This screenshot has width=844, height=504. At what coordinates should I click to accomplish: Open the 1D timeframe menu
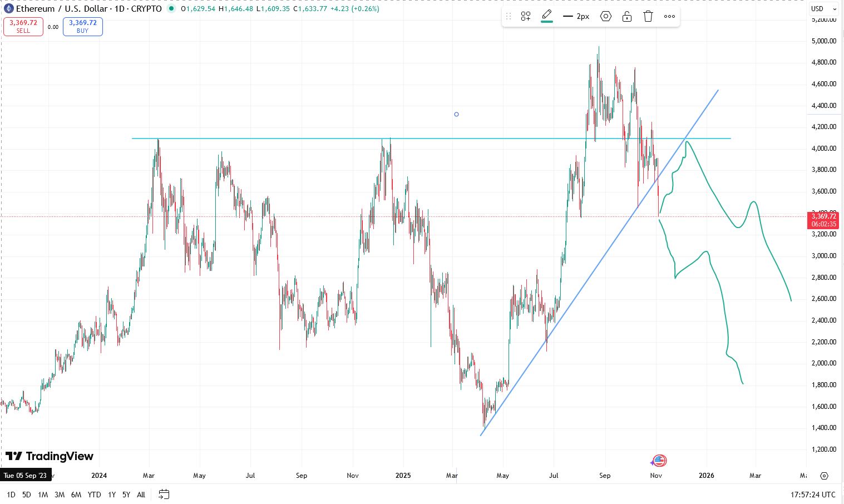tap(10, 494)
